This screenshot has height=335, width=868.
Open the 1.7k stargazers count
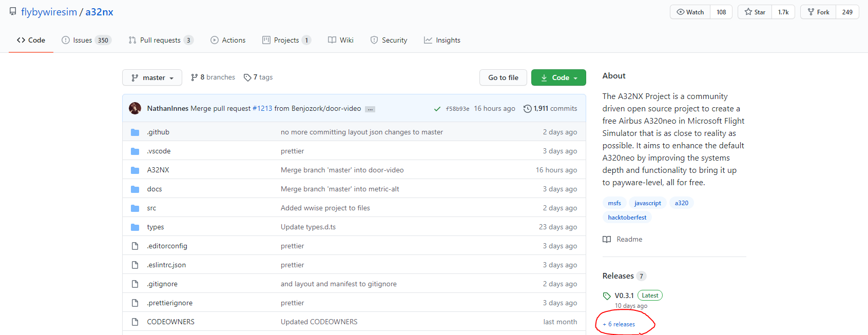click(783, 12)
